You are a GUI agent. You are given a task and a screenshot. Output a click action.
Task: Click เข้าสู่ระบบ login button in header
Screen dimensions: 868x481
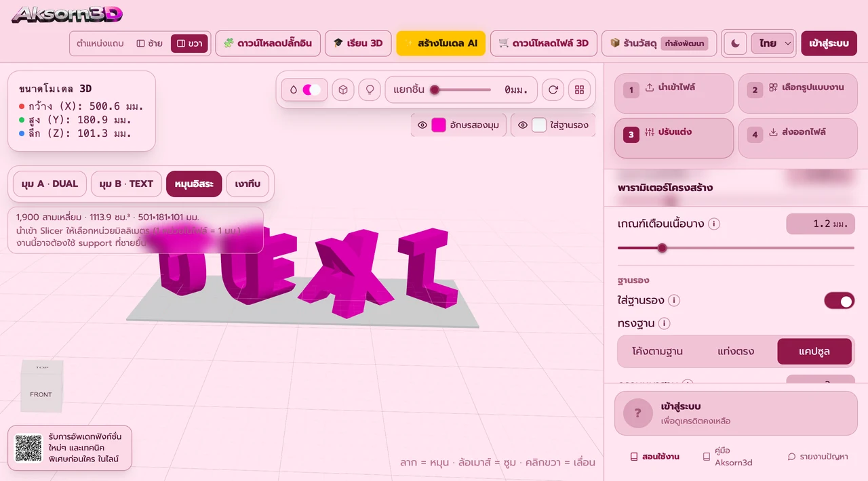(x=829, y=43)
